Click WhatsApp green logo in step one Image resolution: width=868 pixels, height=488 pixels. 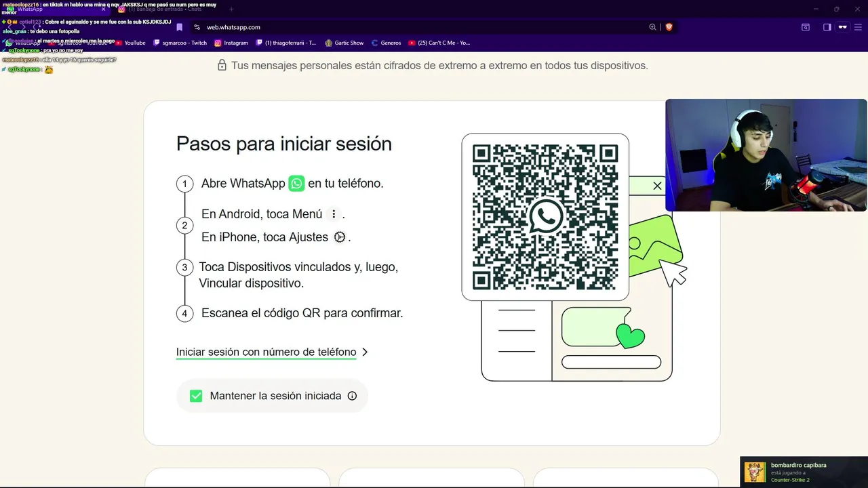[296, 184]
